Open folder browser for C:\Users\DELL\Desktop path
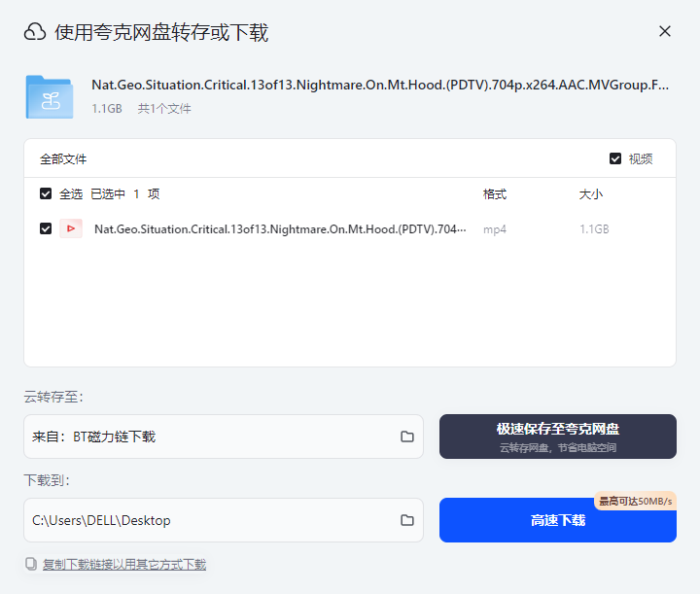700x594 pixels. [407, 520]
